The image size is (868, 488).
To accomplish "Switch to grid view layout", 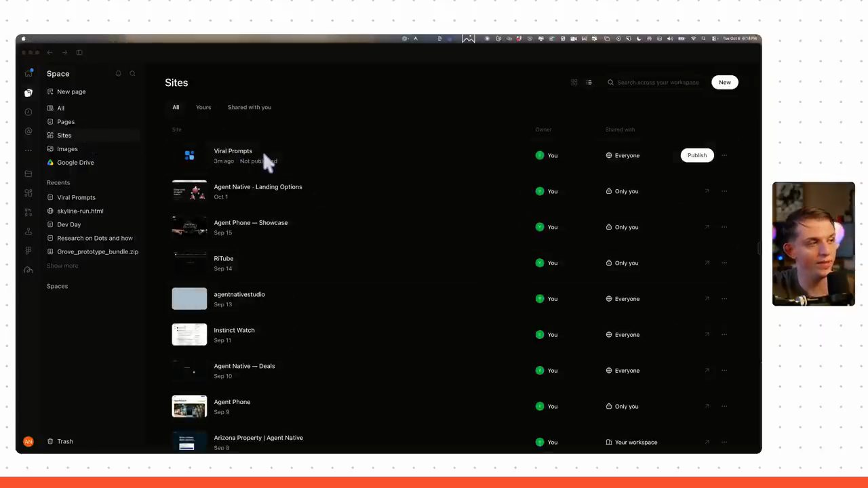I will (574, 83).
